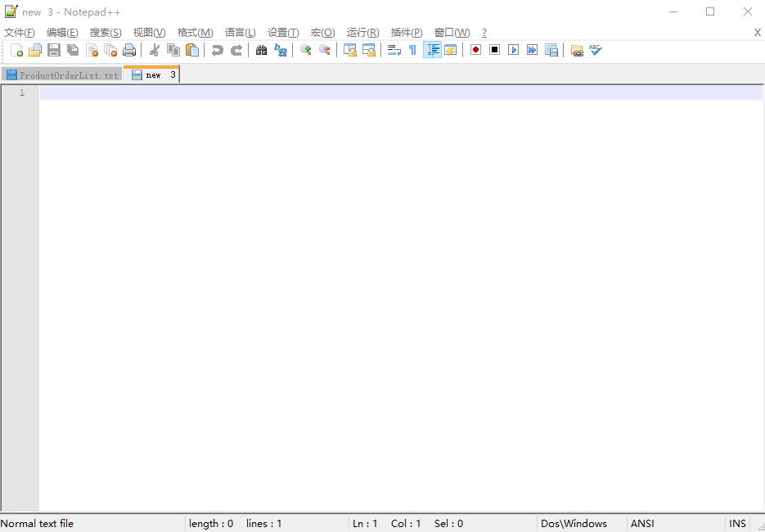Create a new document with toolbar icon
765x532 pixels.
[x=16, y=50]
